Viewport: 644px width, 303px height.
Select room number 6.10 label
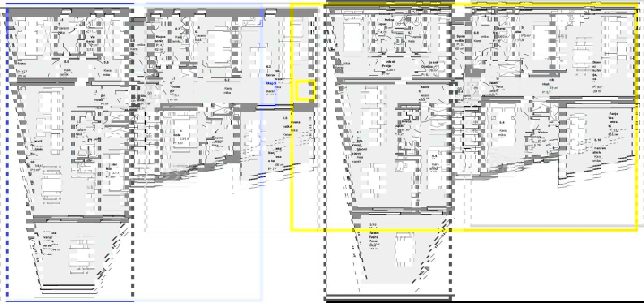pos(597,140)
